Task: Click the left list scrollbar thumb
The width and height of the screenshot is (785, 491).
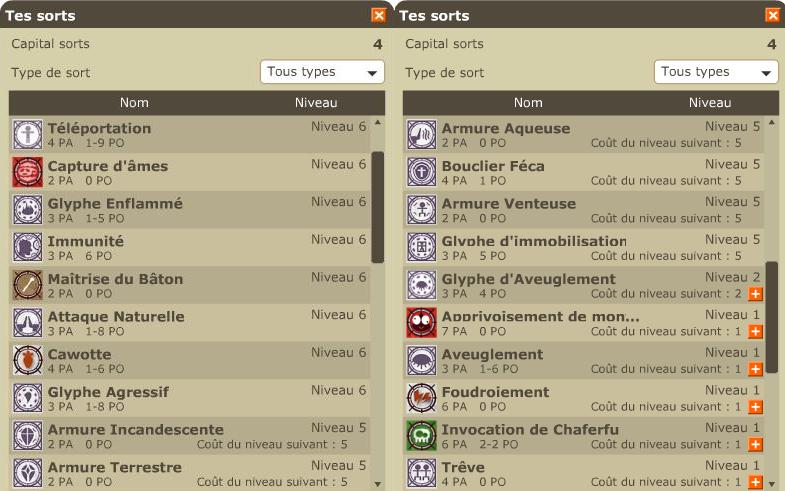Action: [x=378, y=207]
